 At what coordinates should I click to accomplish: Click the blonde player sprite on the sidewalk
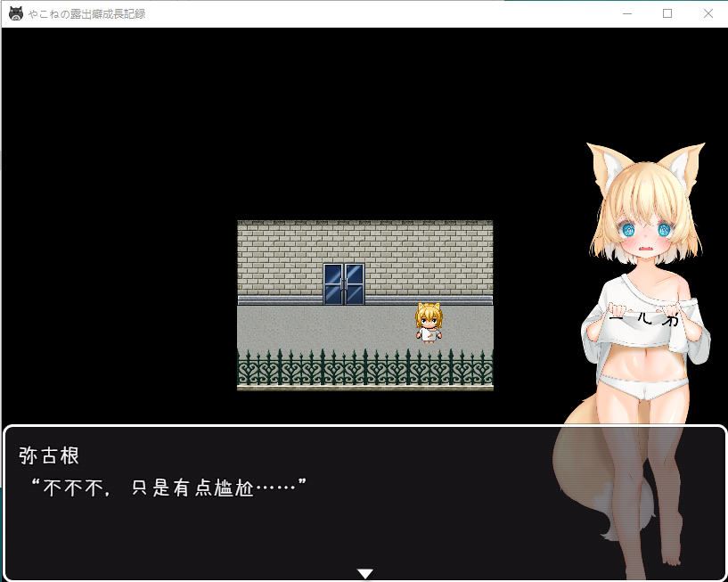429,323
